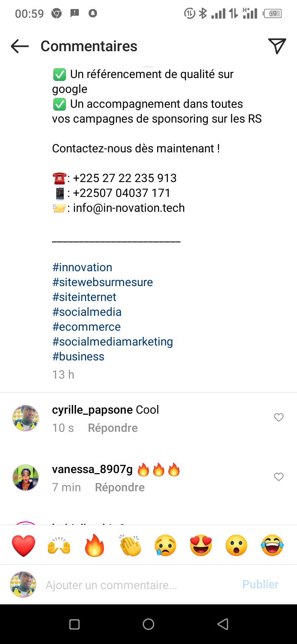Insert the fire emoji reaction
The image size is (297, 644).
[94, 545]
